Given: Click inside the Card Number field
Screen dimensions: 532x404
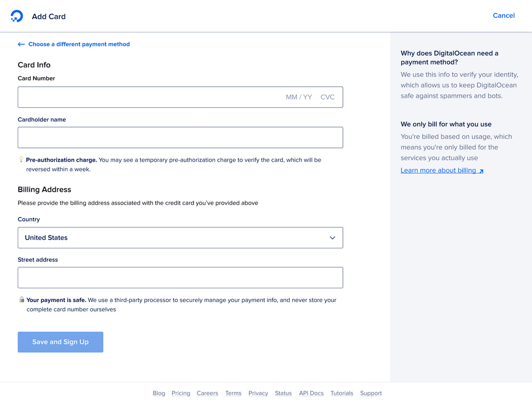Looking at the screenshot, I should [x=148, y=97].
